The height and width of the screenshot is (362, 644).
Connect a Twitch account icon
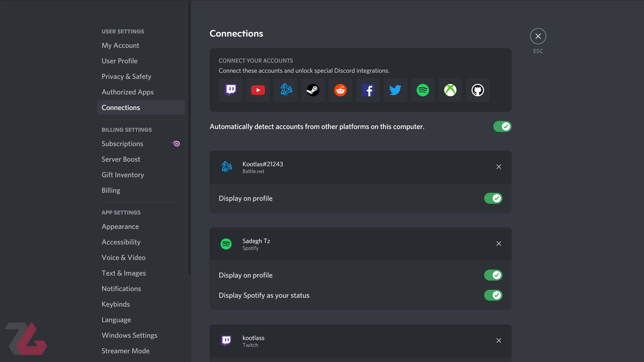[230, 90]
